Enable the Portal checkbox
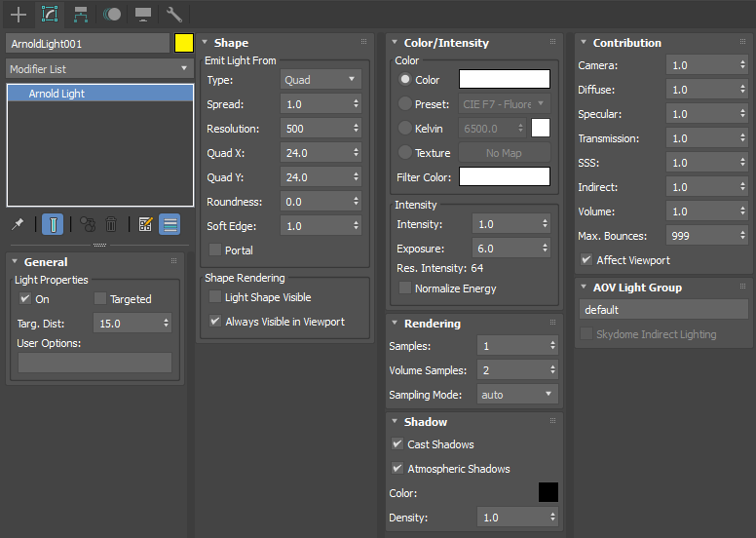This screenshot has width=756, height=538. 215,250
